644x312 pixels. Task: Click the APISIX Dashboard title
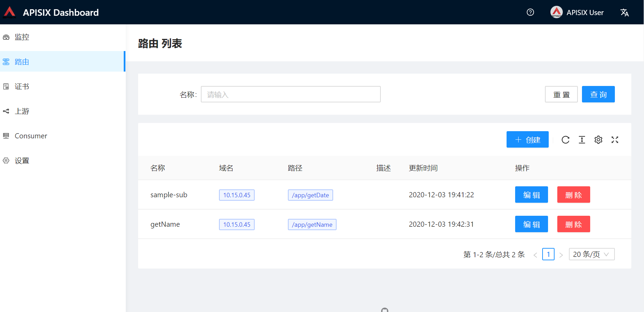61,13
